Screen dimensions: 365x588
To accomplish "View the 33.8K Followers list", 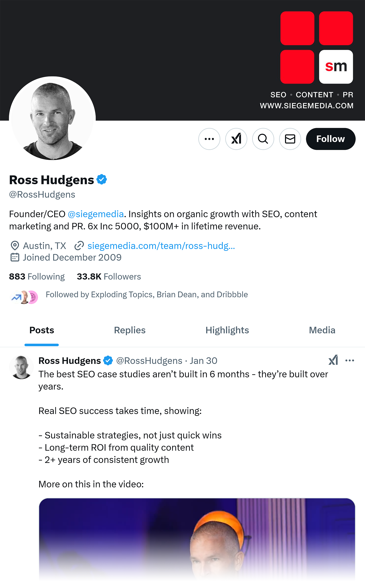I will pyautogui.click(x=109, y=277).
